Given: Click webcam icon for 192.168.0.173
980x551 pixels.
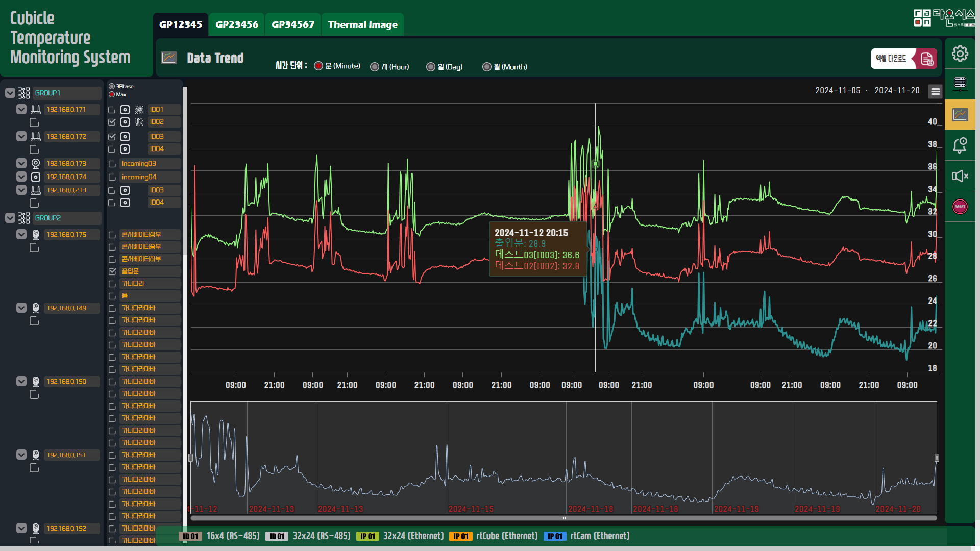Looking at the screenshot, I should point(36,163).
